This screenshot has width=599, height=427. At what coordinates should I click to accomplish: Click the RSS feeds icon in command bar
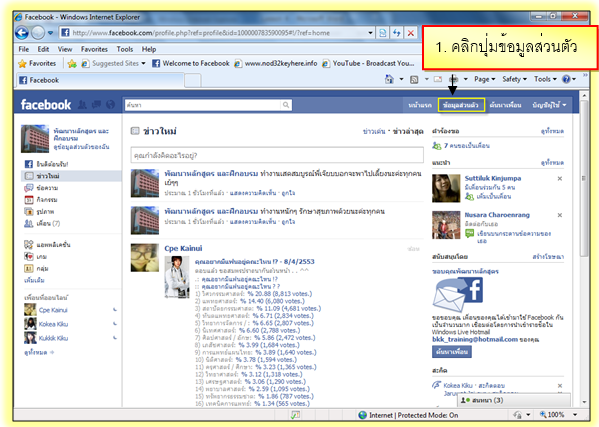tap(414, 79)
